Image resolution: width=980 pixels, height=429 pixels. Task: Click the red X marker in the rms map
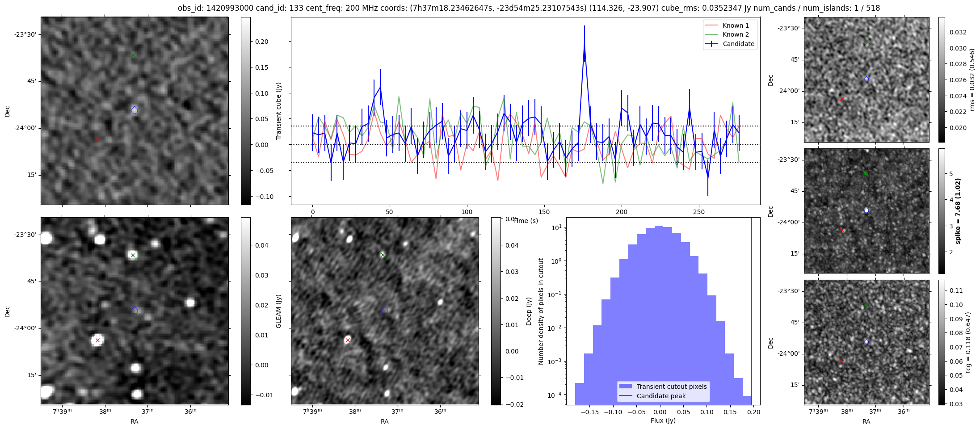click(x=842, y=99)
